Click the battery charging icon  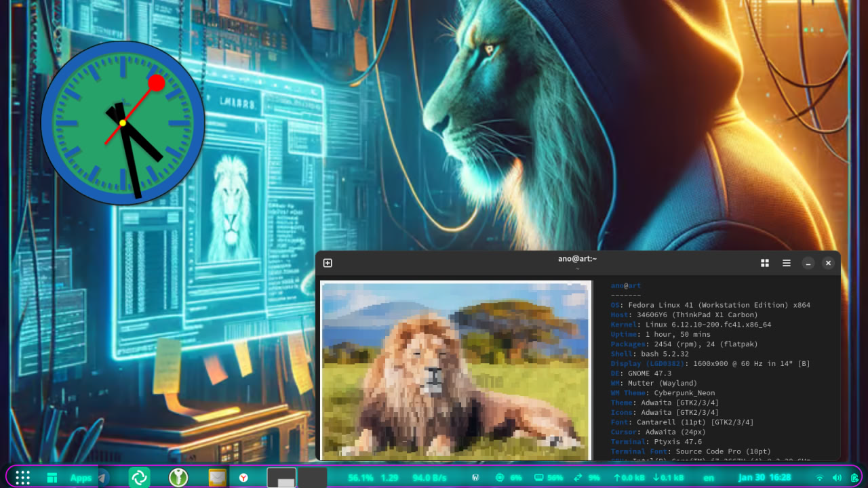pos(854,478)
